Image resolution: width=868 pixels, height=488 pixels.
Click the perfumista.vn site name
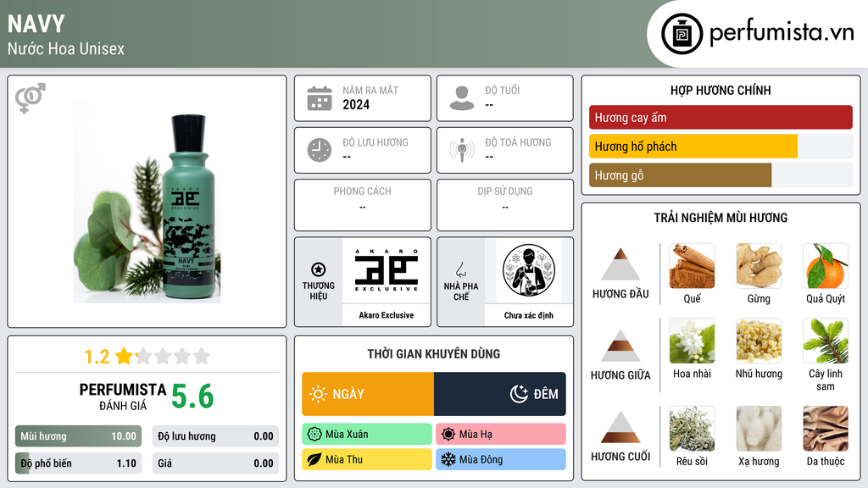point(782,33)
